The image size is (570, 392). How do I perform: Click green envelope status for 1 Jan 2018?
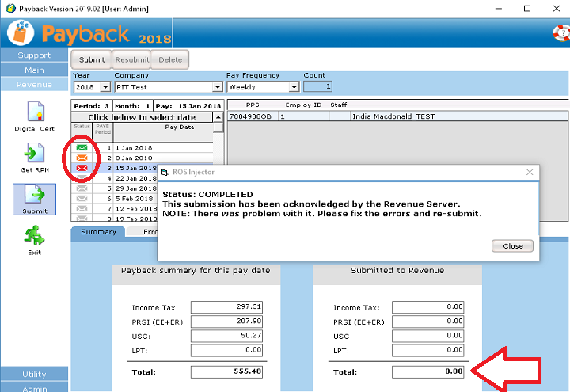82,148
